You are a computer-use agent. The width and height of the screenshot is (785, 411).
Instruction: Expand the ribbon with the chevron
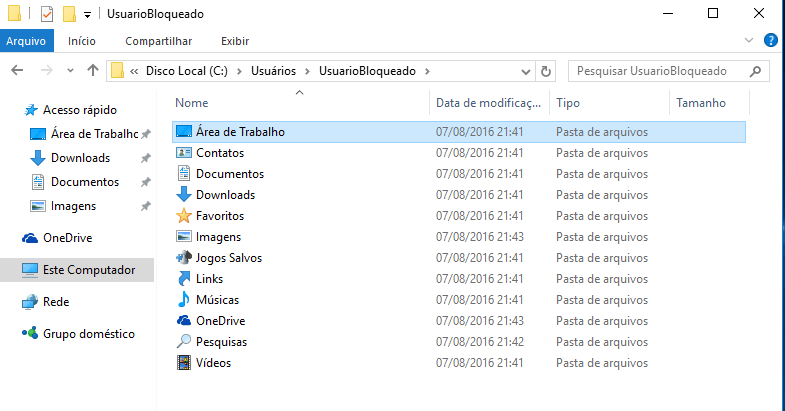coord(749,40)
